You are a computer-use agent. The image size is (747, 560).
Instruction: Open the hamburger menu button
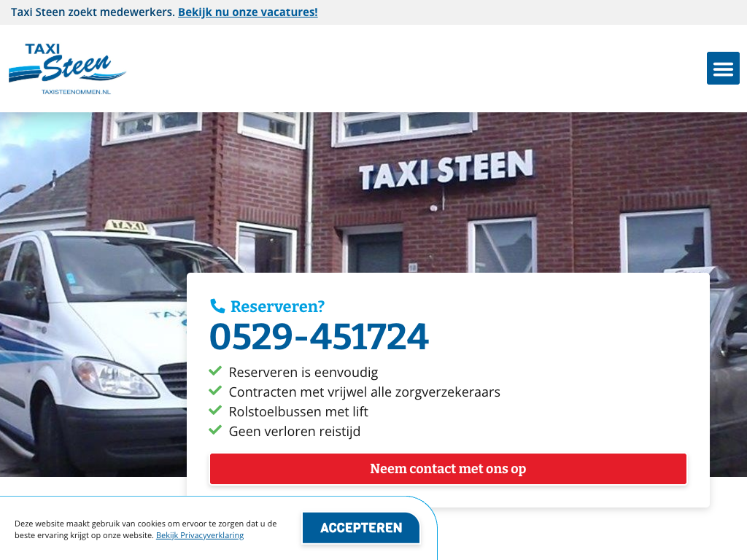pyautogui.click(x=723, y=68)
